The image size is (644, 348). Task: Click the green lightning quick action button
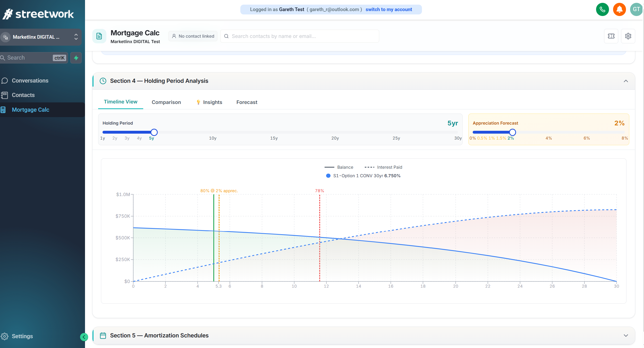pos(76,58)
